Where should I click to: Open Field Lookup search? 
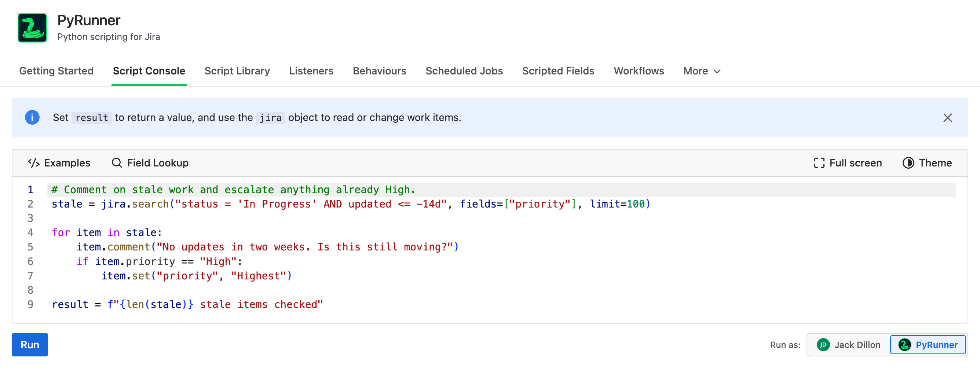(150, 163)
